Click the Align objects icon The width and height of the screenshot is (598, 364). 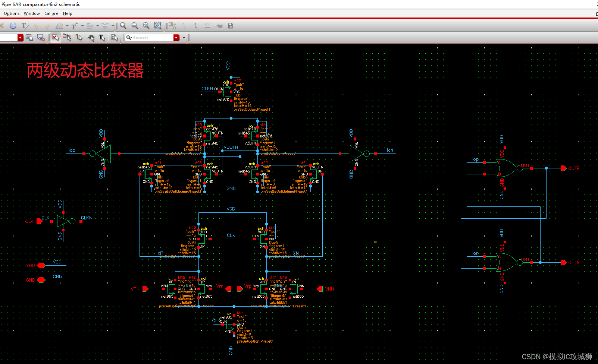pyautogui.click(x=90, y=26)
